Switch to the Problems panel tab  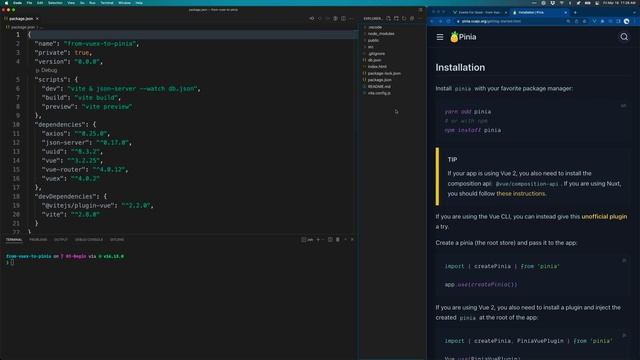pos(38,240)
